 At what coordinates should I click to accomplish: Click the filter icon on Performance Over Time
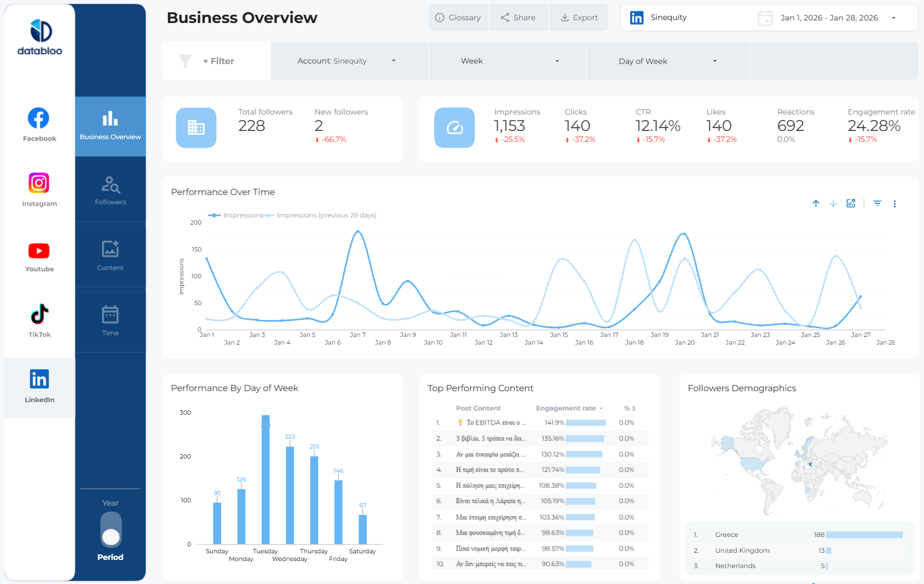[x=877, y=203]
